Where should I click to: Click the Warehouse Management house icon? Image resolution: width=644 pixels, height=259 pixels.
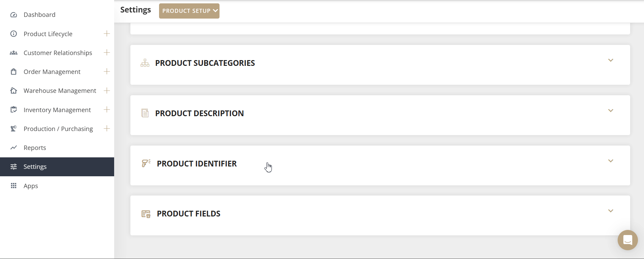click(x=14, y=90)
